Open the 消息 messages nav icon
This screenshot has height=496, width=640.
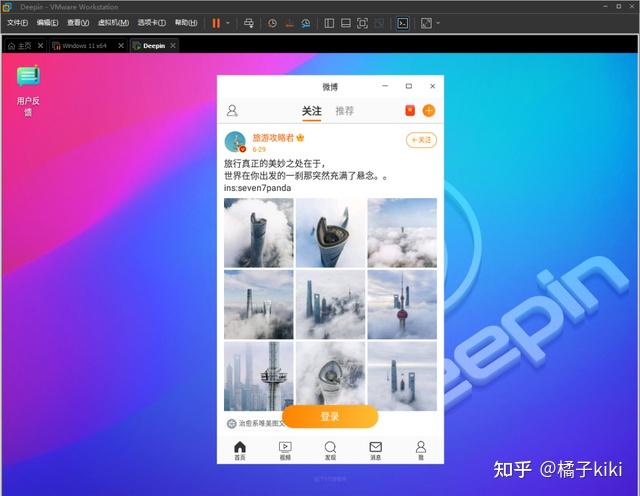click(376, 451)
